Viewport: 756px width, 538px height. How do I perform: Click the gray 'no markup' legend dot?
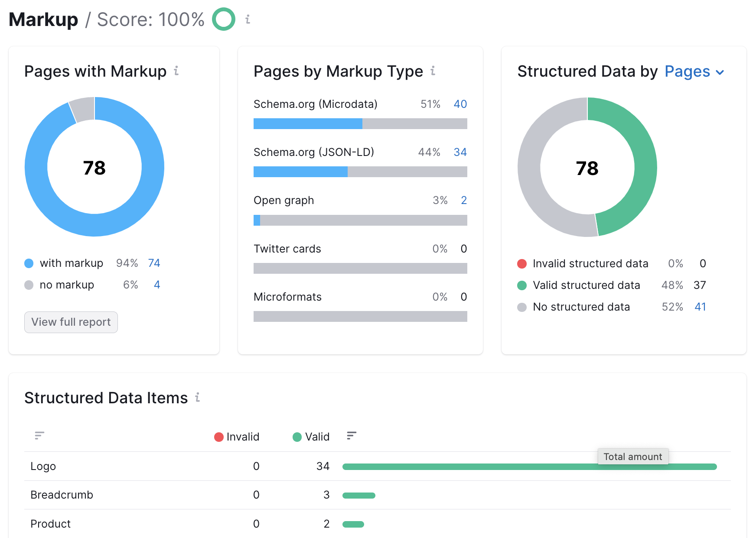(29, 285)
